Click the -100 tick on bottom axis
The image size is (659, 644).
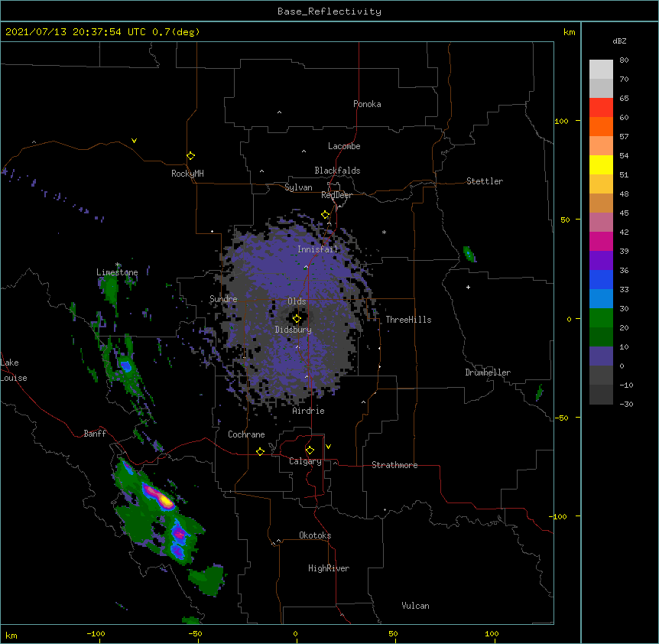click(x=96, y=633)
